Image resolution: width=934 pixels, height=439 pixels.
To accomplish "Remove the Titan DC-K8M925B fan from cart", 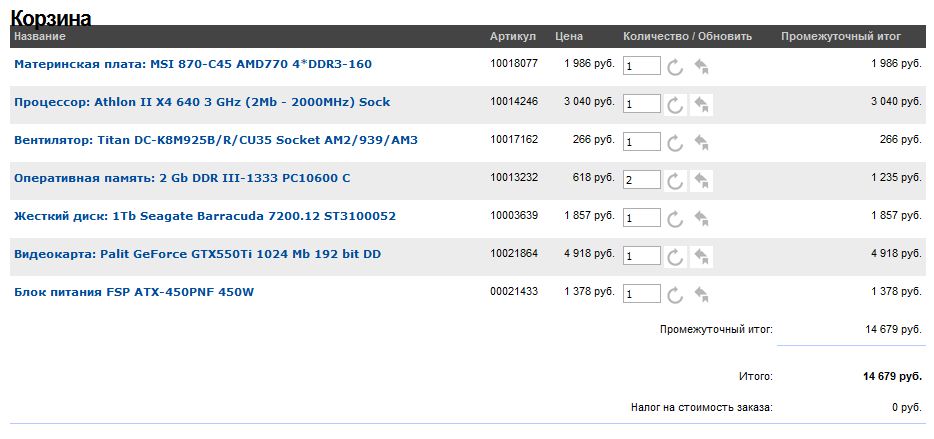I will coord(702,142).
